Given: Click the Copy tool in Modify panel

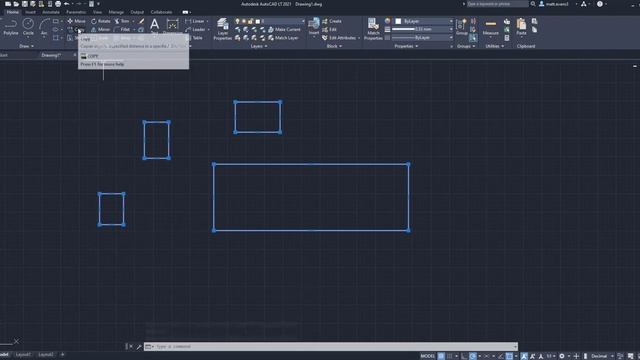Looking at the screenshot, I should point(76,29).
